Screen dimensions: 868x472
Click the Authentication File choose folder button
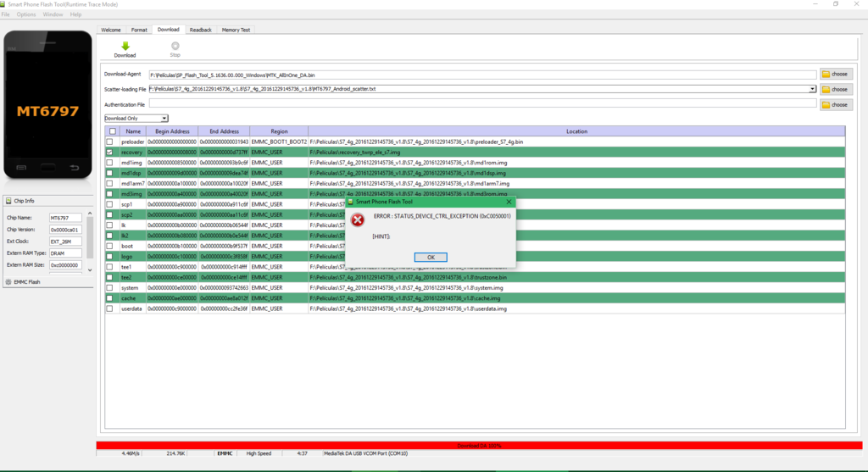pyautogui.click(x=834, y=104)
